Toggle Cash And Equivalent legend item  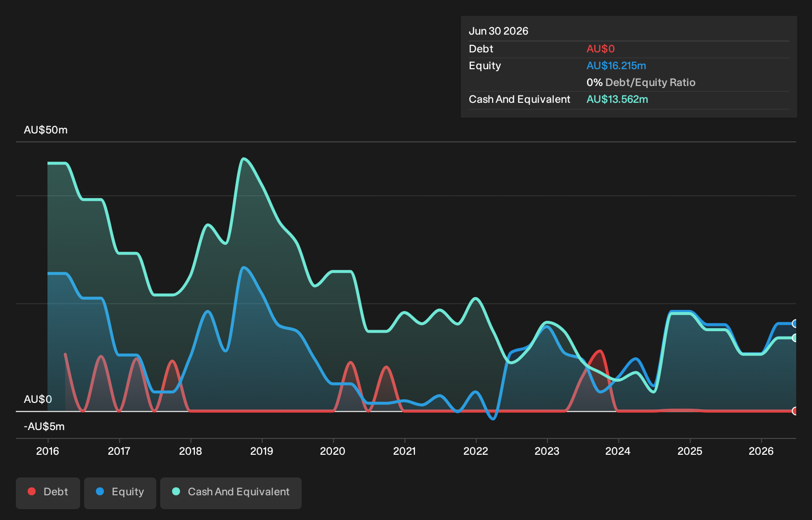pyautogui.click(x=231, y=493)
